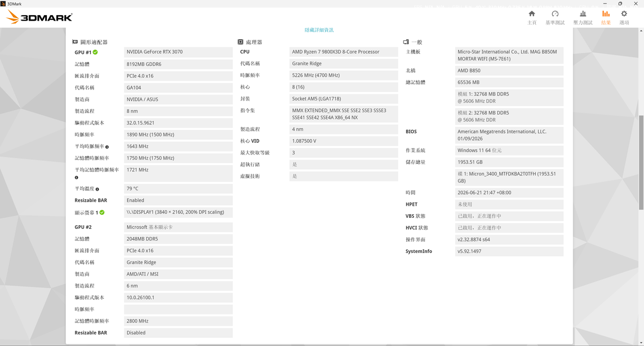Click the 4 nm process value

[x=344, y=129]
